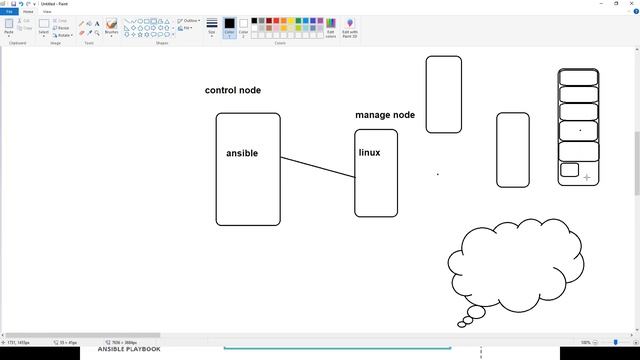The image size is (640, 360).
Task: Click the zoom out minus button
Action: [595, 342]
